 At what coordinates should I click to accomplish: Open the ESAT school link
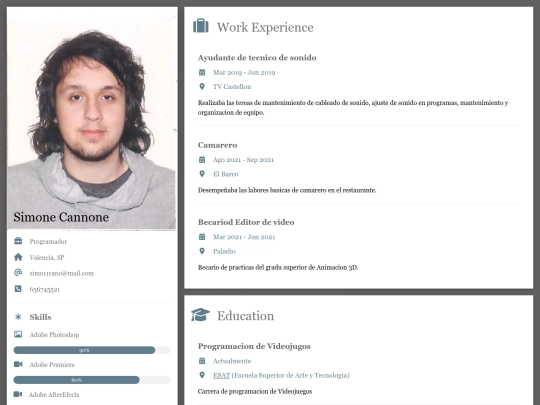pos(221,375)
